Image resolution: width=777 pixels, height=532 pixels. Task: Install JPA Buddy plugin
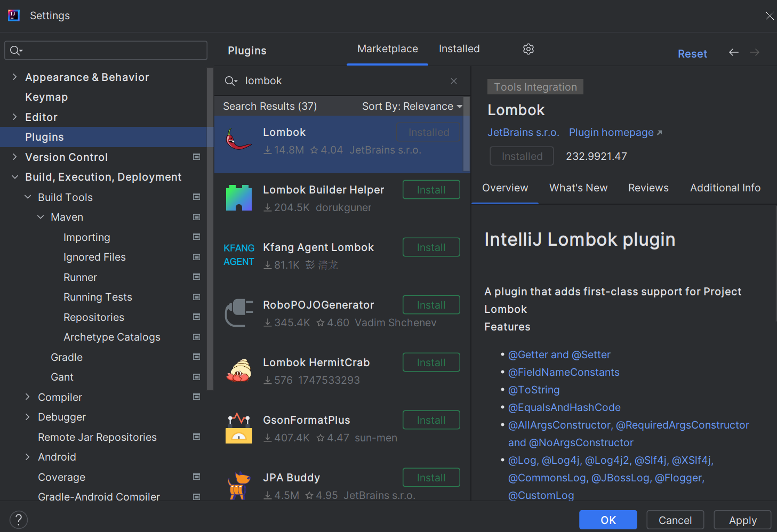coord(431,478)
